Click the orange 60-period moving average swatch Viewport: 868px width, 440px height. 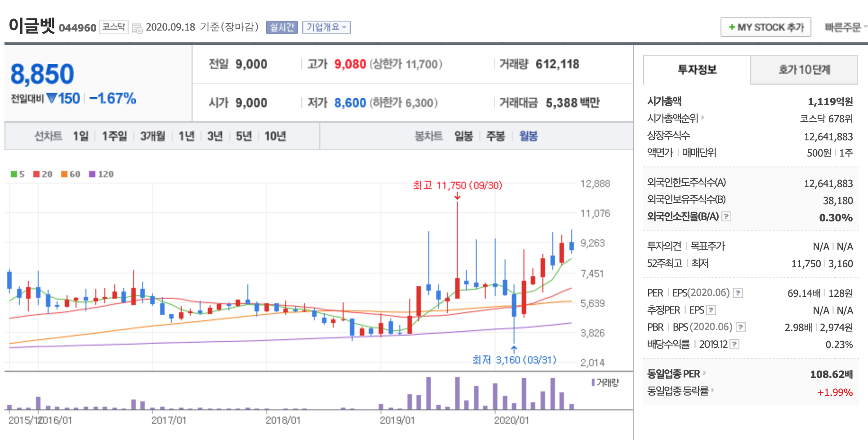[x=64, y=174]
